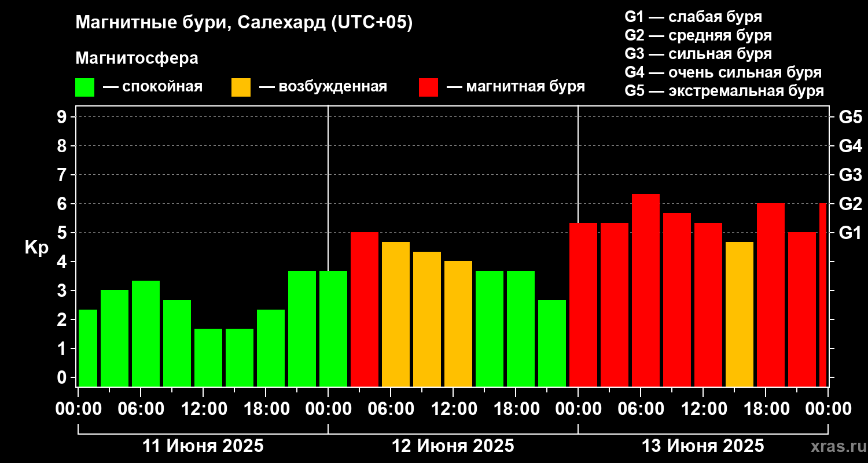This screenshot has height=463, width=868.
Task: Click the '— магнитная буря' legend label
Action: (516, 87)
